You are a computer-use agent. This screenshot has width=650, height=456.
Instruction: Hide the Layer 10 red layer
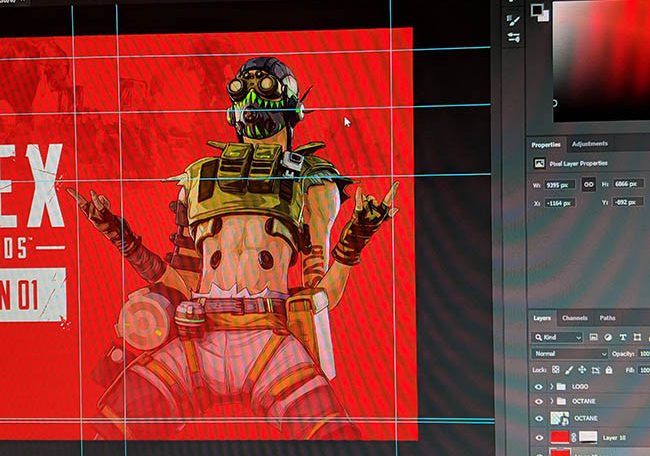coord(539,438)
